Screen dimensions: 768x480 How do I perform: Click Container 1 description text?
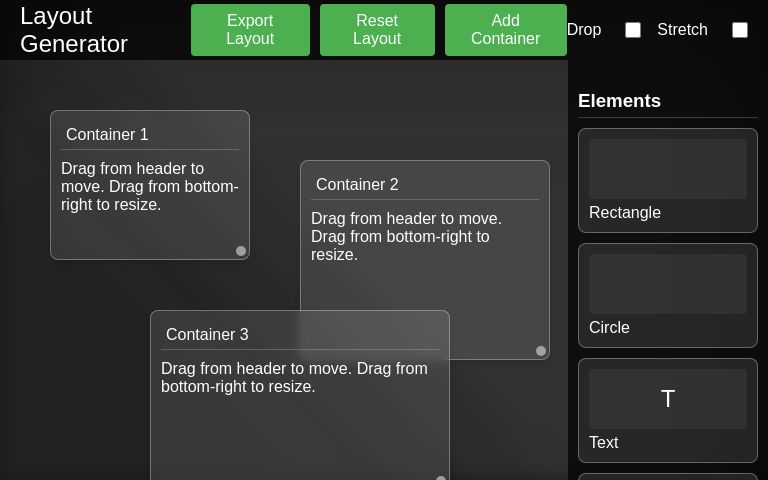[150, 187]
